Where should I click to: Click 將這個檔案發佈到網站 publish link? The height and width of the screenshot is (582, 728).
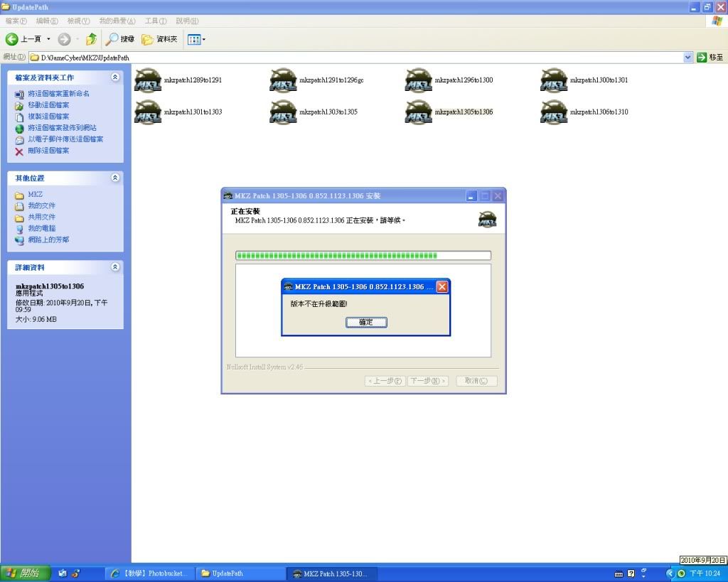pos(63,128)
